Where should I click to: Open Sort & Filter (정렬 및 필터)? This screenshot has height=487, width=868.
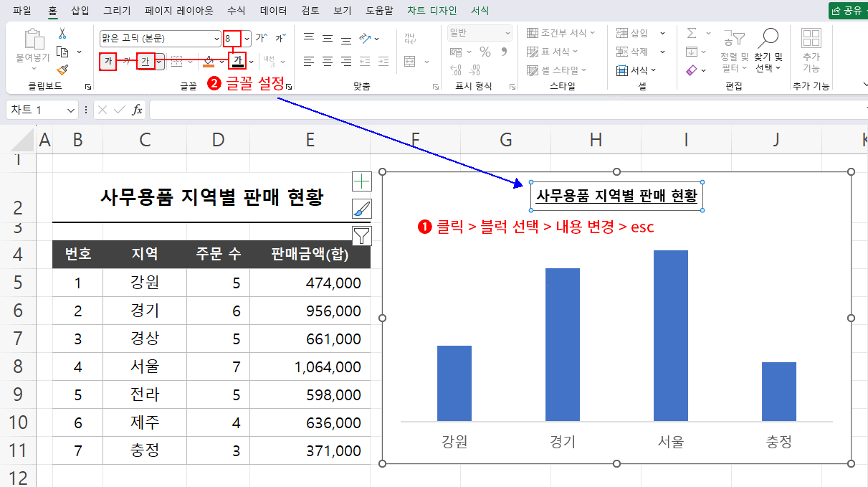(734, 51)
